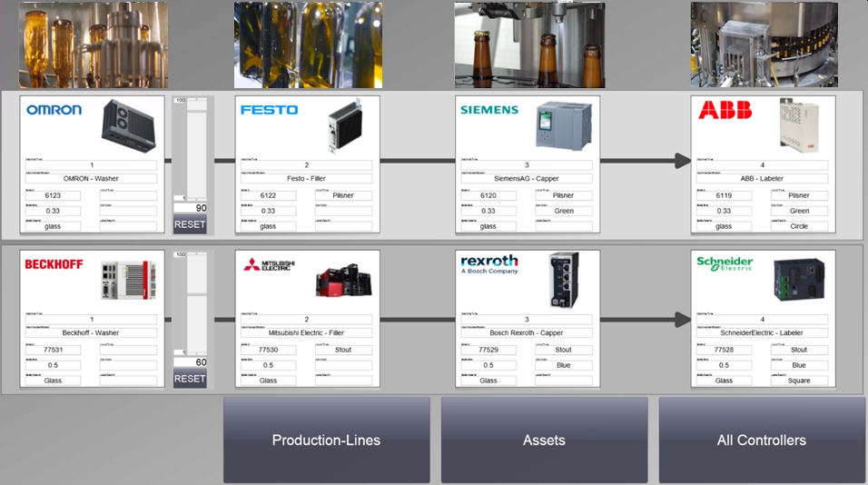Open the All Controllers view
This screenshot has height=485, width=868.
point(761,440)
